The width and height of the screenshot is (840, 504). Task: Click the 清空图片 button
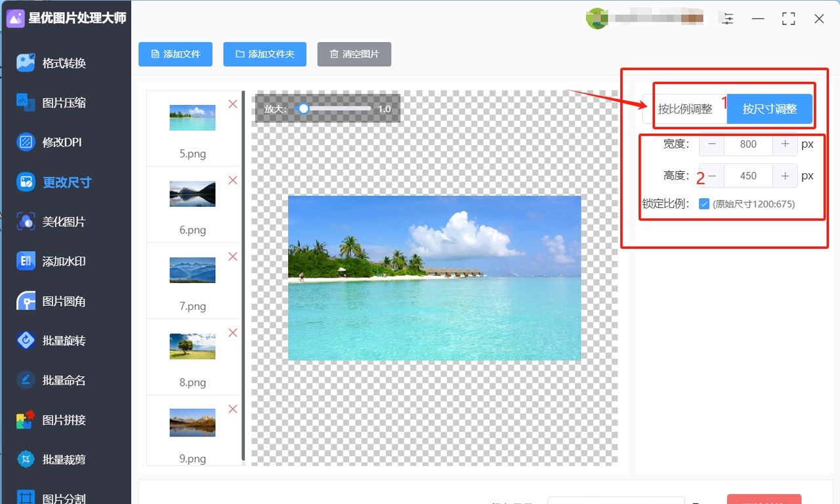pyautogui.click(x=354, y=54)
